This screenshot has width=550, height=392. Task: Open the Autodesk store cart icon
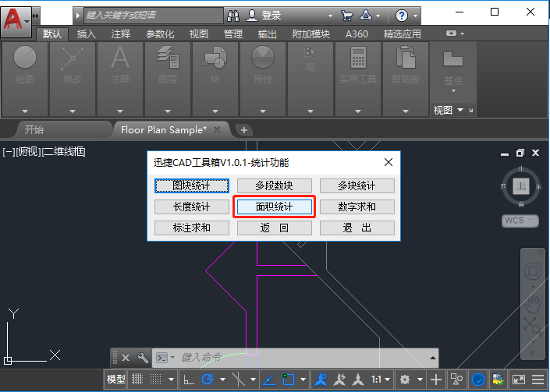346,16
